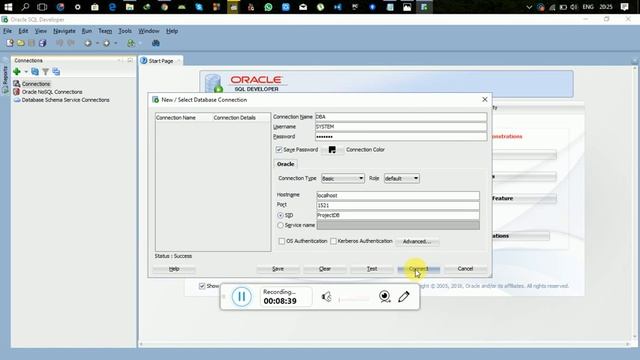
Task: Click the Refresh icon in Connections panel
Action: click(35, 72)
